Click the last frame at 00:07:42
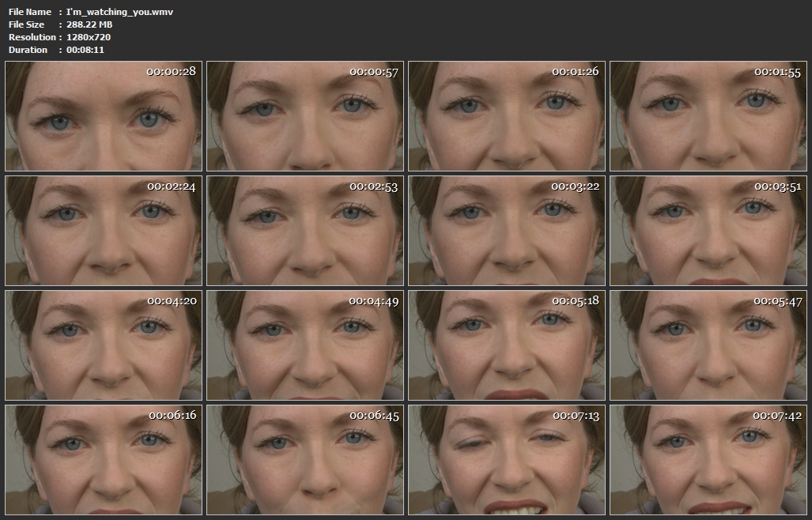This screenshot has width=812, height=520. tap(708, 460)
